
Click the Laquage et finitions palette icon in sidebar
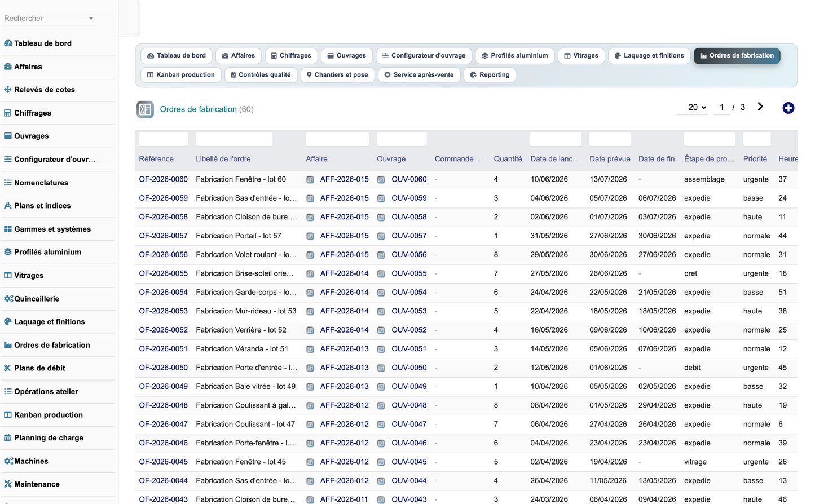tap(8, 322)
